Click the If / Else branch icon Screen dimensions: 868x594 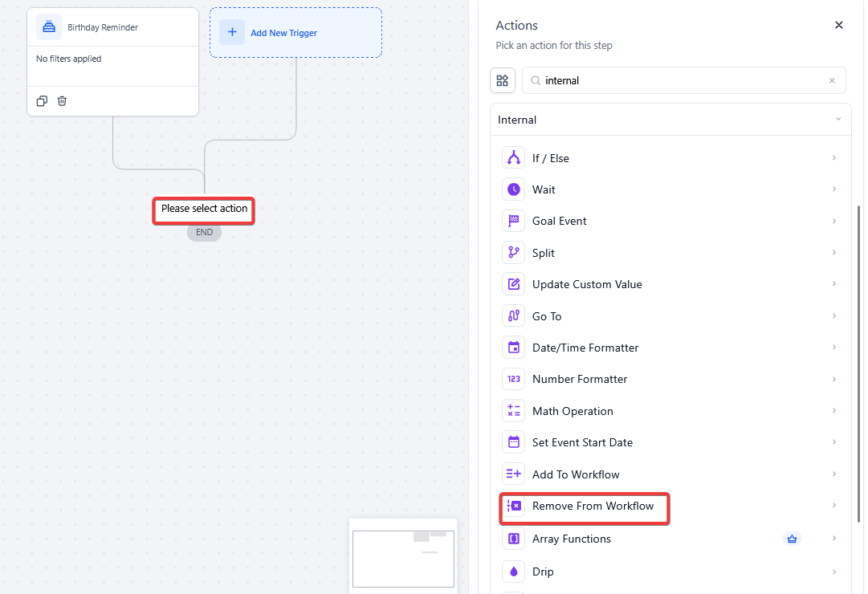click(514, 158)
